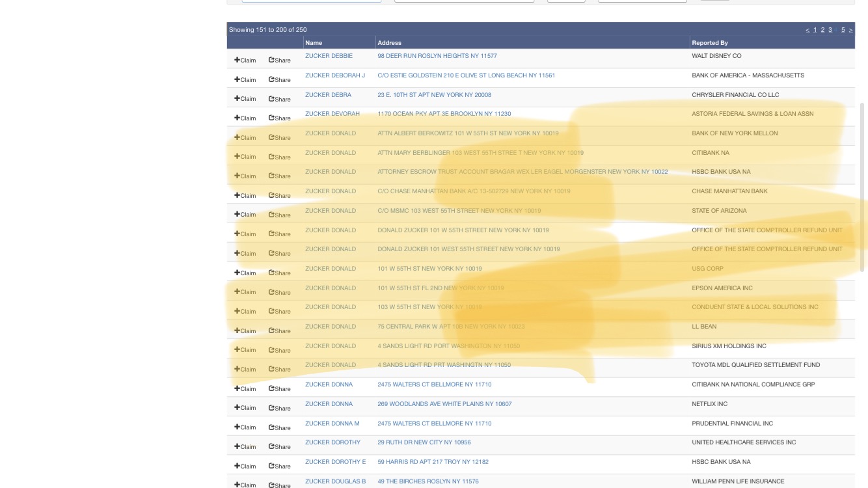Claim the Citibank NA National Compliance entry
This screenshot has width=868, height=488.
245,388
